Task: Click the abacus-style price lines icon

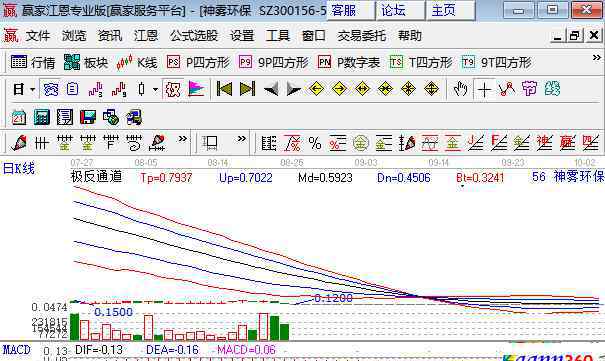Action: coord(269,143)
